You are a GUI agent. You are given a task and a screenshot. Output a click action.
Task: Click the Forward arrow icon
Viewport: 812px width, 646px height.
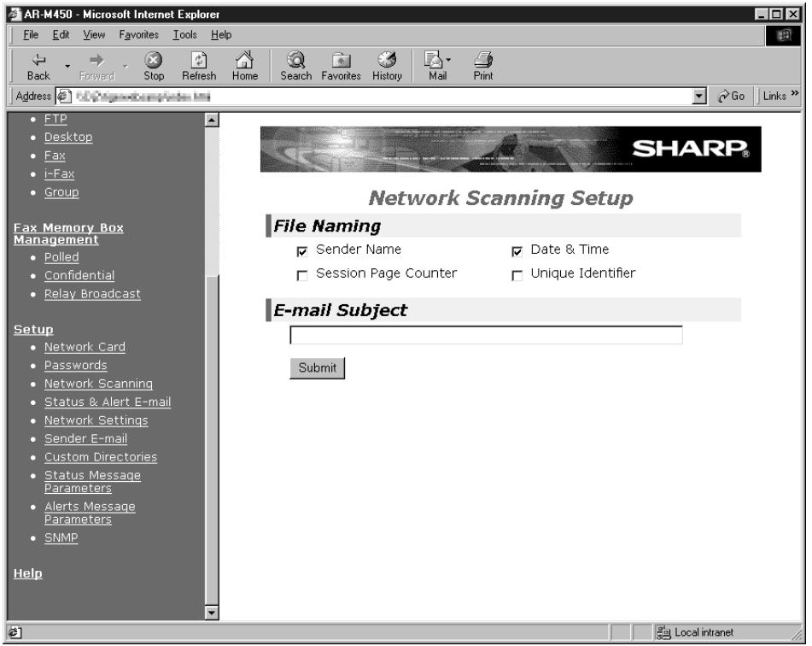click(96, 60)
